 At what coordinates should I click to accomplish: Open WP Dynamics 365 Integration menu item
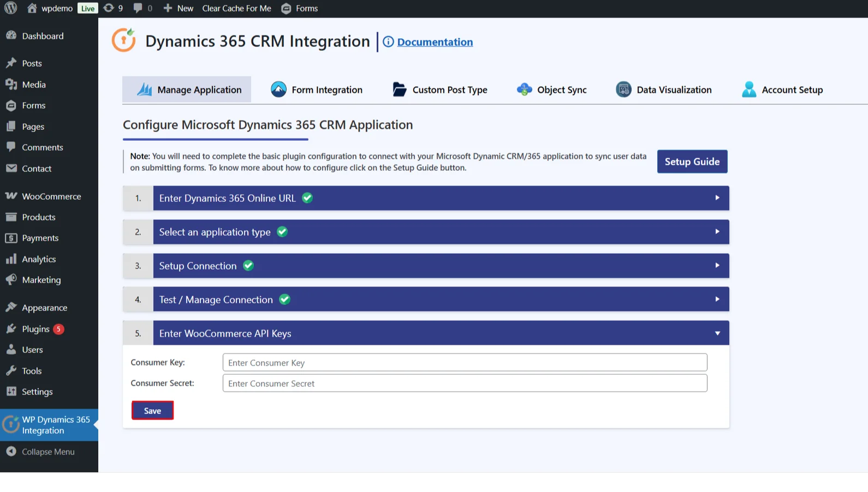[x=49, y=425]
